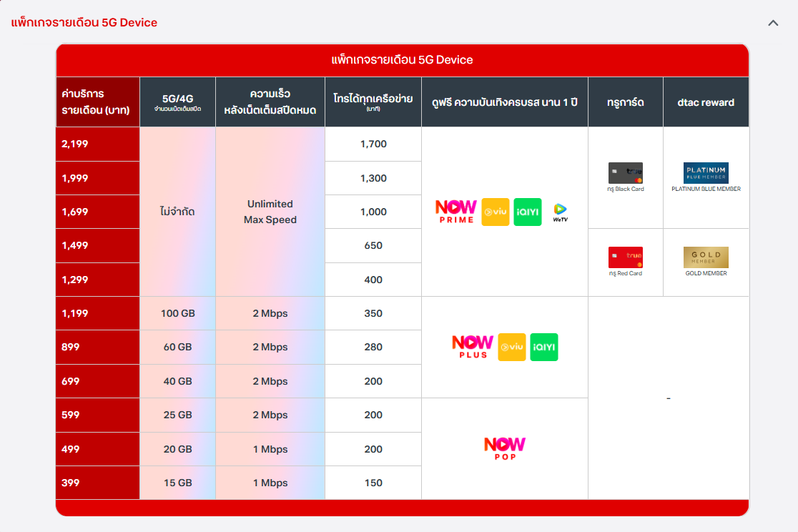Click the 1,700 call minutes cell
This screenshot has width=798, height=532.
373,144
